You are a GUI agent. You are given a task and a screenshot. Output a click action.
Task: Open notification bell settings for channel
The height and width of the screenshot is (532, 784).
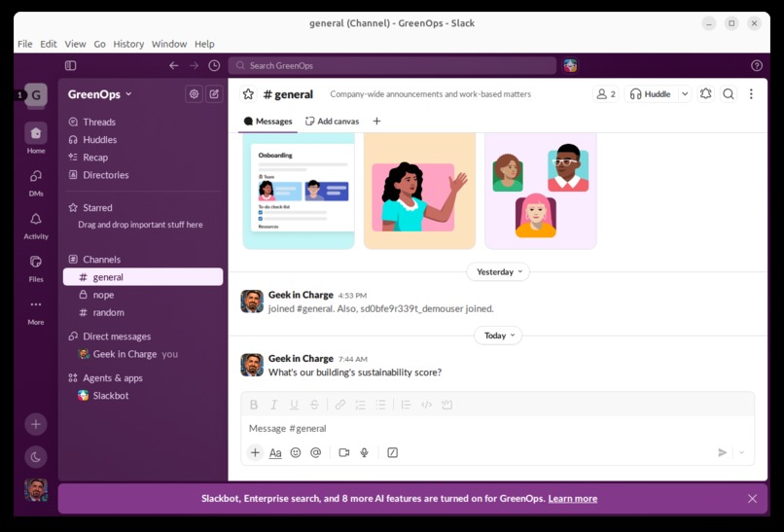[705, 94]
